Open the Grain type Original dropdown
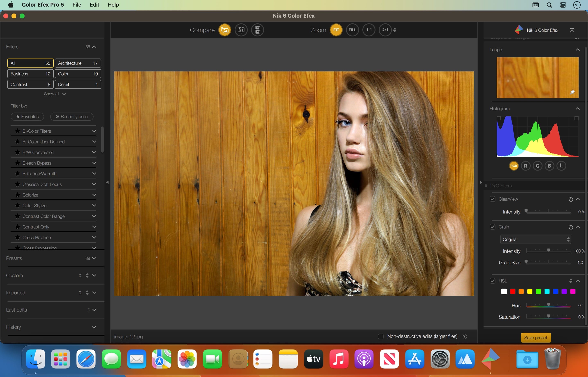 536,239
